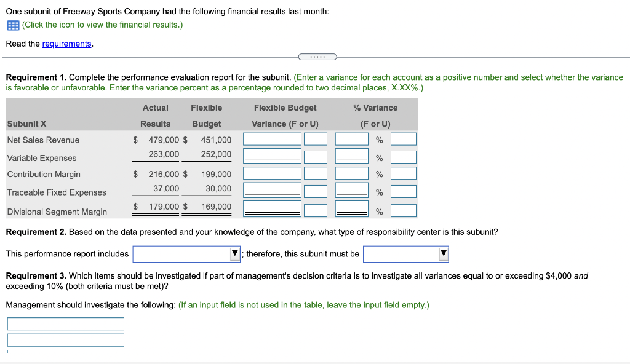Click the Traceable Fixed Expenses percent variance field
Viewport: 630px width, 364px height.
click(351, 191)
